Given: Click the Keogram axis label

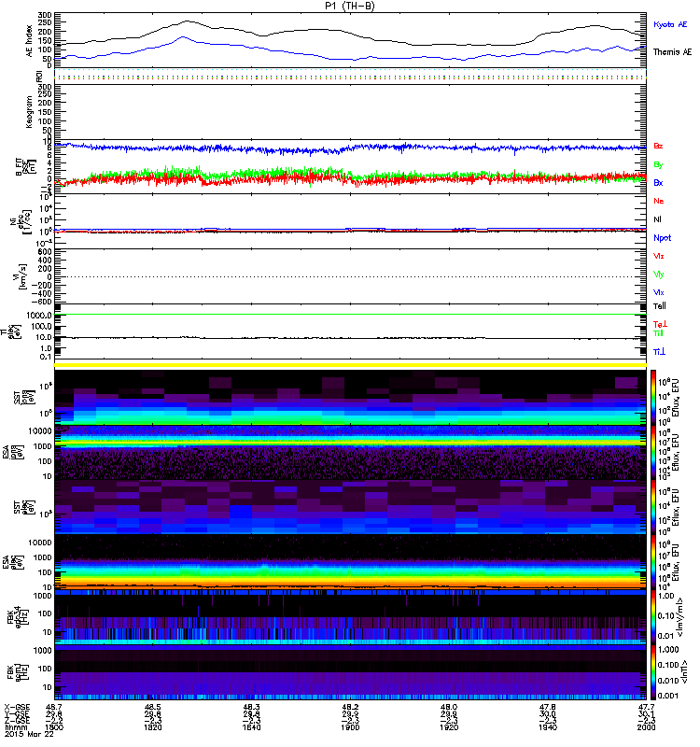Looking at the screenshot, I should (30, 111).
